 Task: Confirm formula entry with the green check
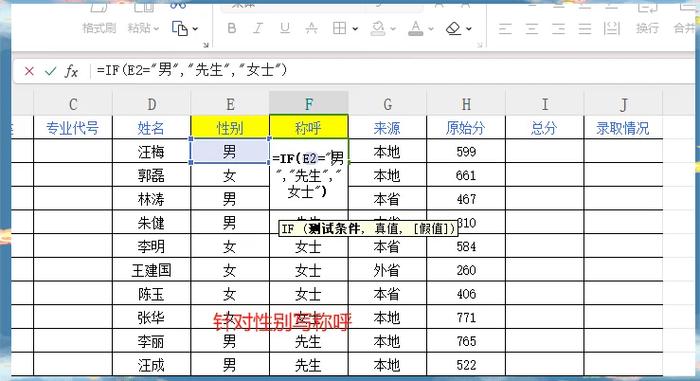click(x=50, y=71)
